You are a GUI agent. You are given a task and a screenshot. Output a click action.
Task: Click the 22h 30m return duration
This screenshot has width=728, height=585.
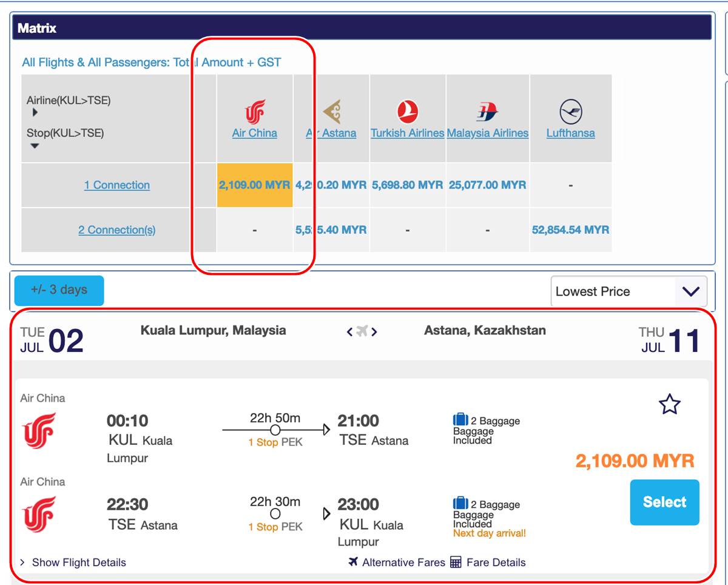[275, 502]
